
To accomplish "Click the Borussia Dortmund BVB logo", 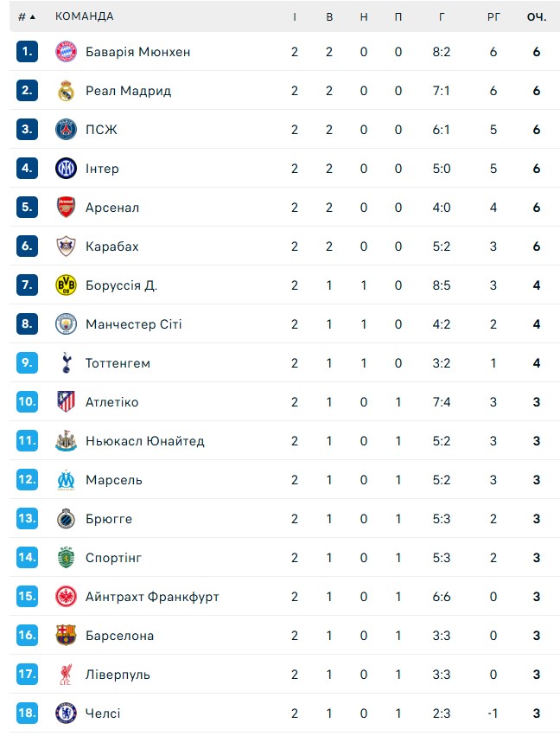I will tap(67, 285).
